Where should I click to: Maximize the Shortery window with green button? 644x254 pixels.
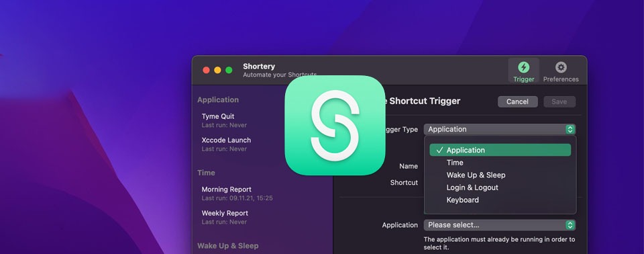[229, 71]
